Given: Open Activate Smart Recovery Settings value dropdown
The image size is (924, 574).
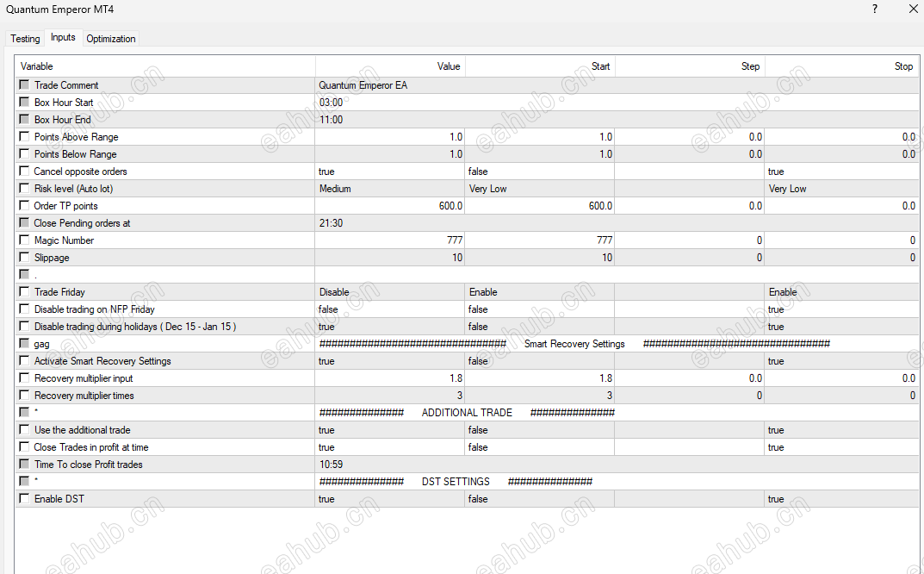Looking at the screenshot, I should [390, 361].
